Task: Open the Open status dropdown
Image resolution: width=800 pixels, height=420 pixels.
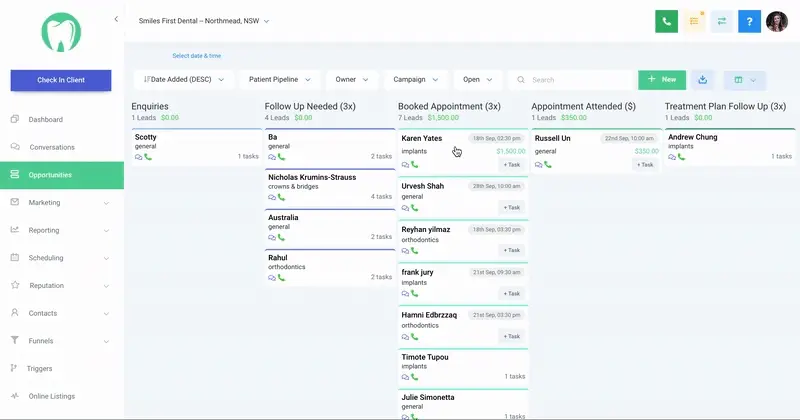Action: 478,80
